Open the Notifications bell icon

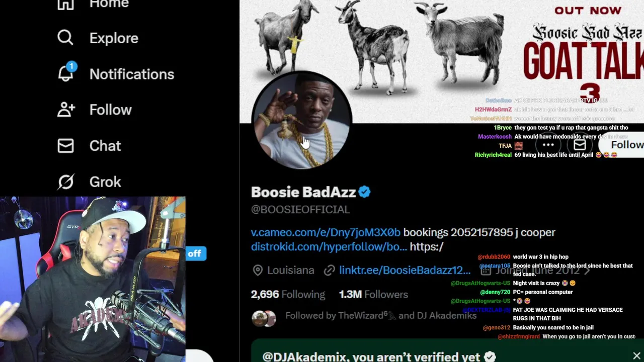66,73
